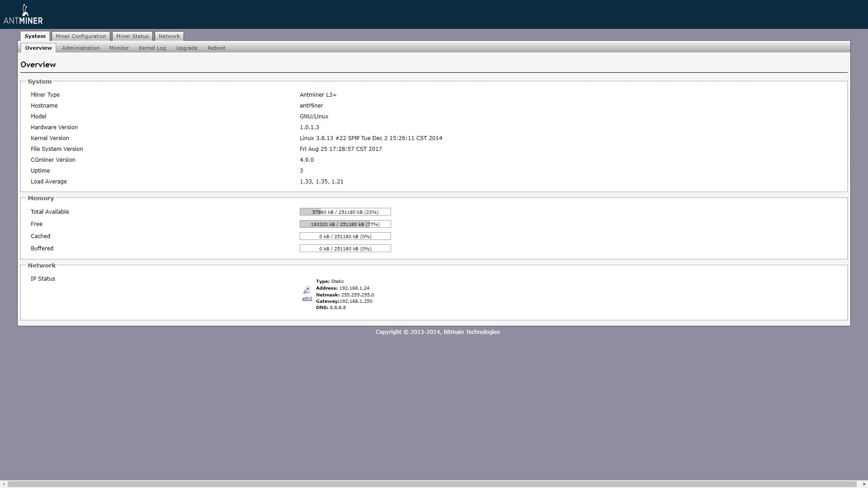Click the CGminer Version value 4.9.0
The image size is (868, 488).
tap(307, 160)
